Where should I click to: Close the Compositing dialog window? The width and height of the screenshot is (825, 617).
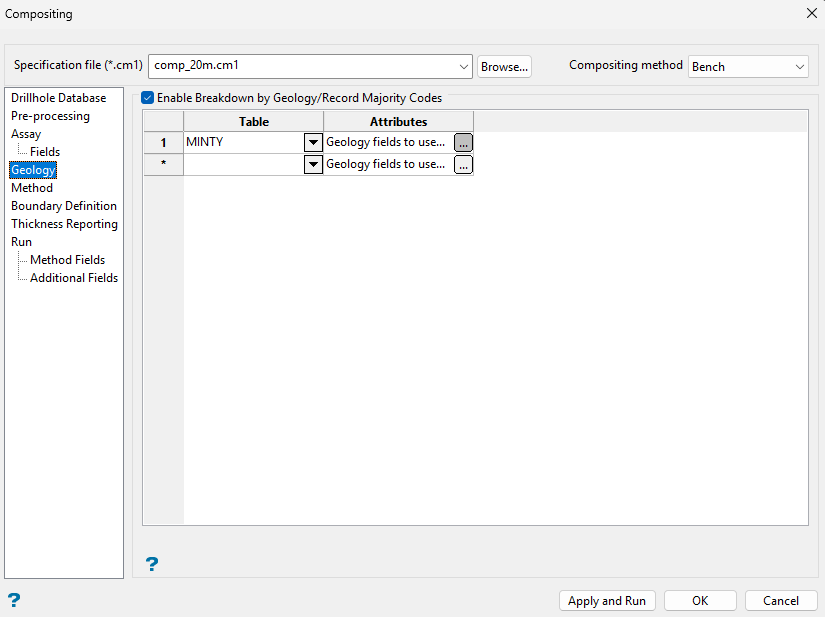coord(812,13)
